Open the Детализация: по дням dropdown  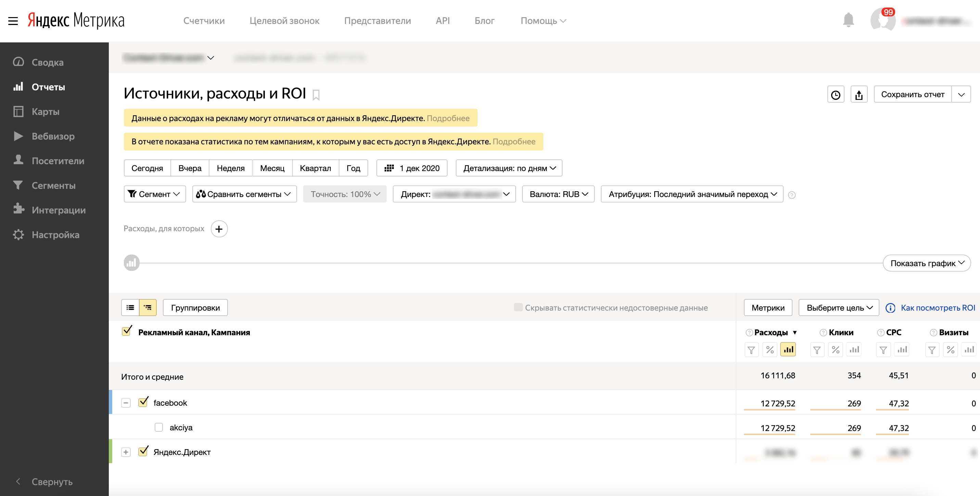(509, 168)
